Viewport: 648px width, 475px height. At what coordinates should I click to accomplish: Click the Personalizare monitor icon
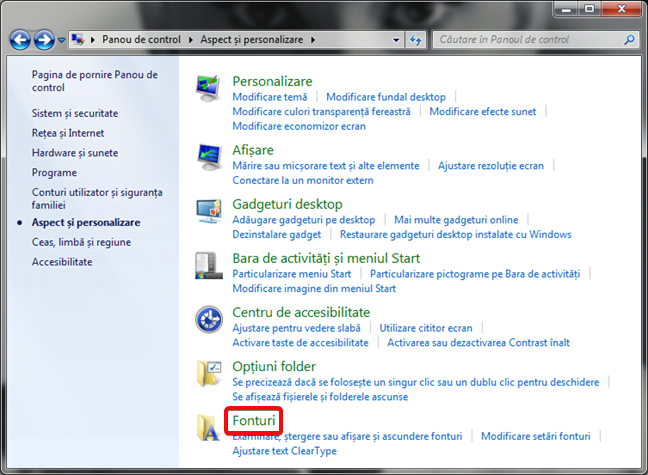coord(208,88)
